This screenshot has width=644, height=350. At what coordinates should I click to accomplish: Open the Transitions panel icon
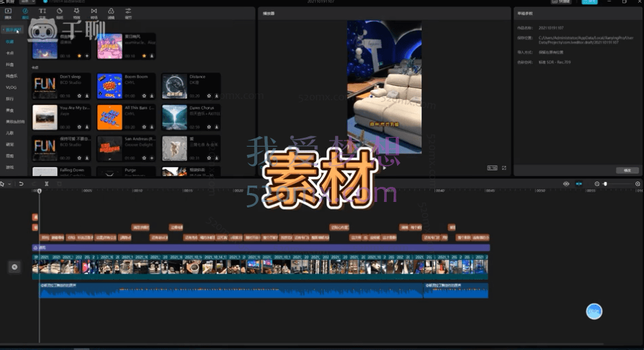coord(93,13)
